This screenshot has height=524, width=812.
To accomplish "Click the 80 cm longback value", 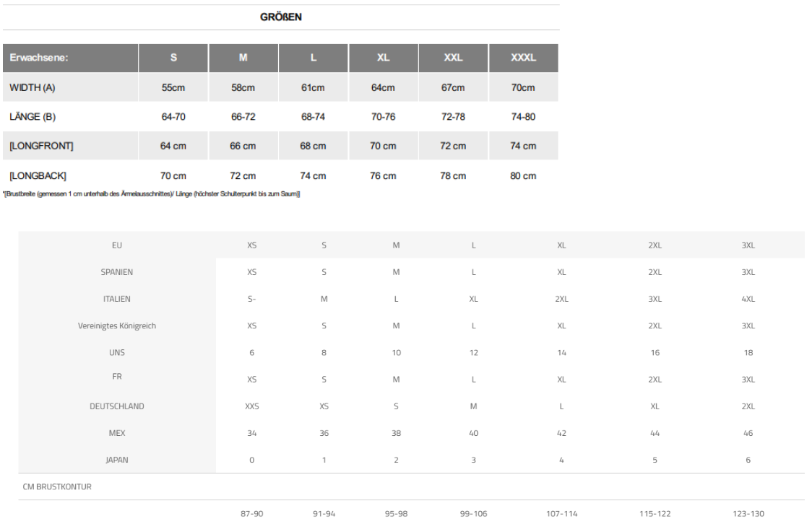I will tap(523, 175).
